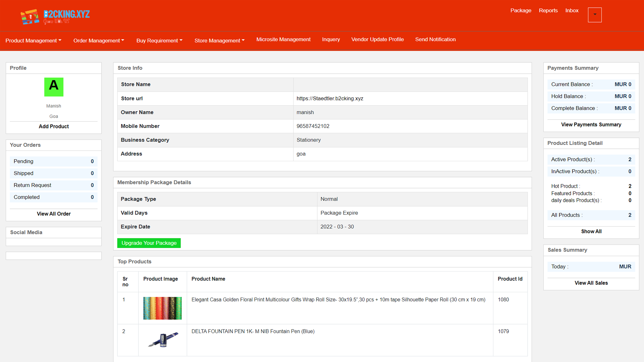Click the green profile avatar letter A
644x362 pixels.
[x=54, y=87]
